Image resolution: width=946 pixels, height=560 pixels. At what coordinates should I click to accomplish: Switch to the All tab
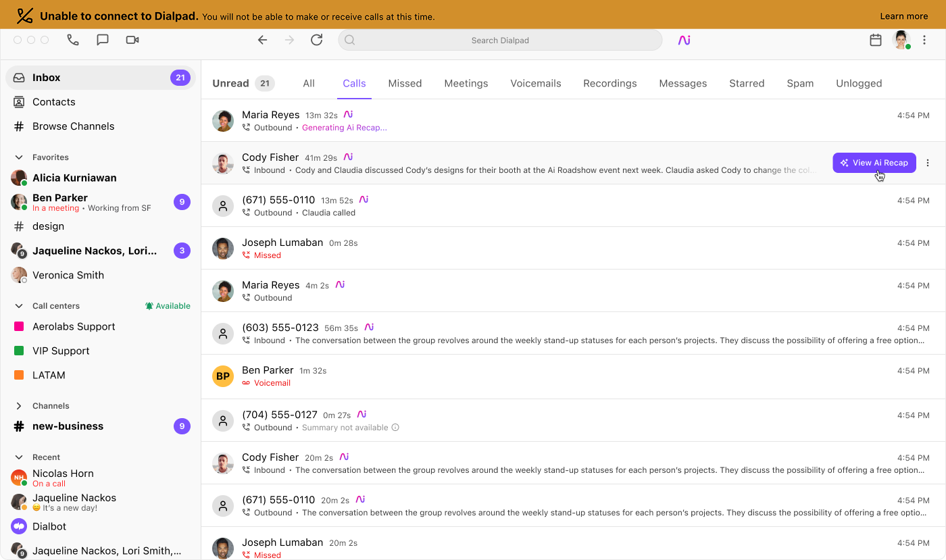coord(309,84)
